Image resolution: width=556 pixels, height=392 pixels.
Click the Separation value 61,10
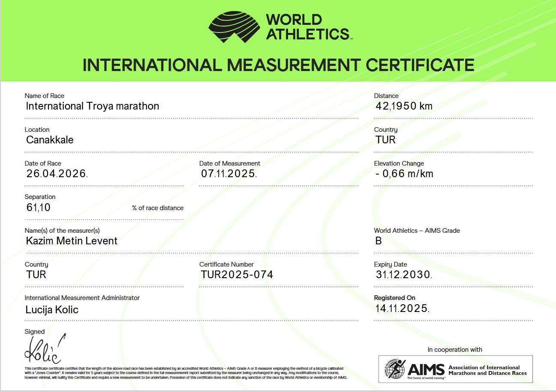coord(39,208)
